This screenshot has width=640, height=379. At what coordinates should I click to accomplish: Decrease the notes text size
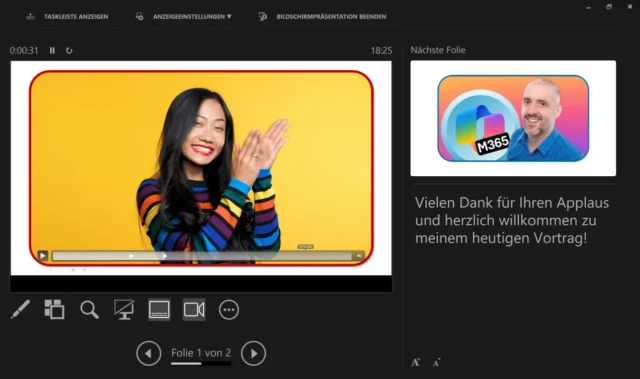tap(436, 362)
